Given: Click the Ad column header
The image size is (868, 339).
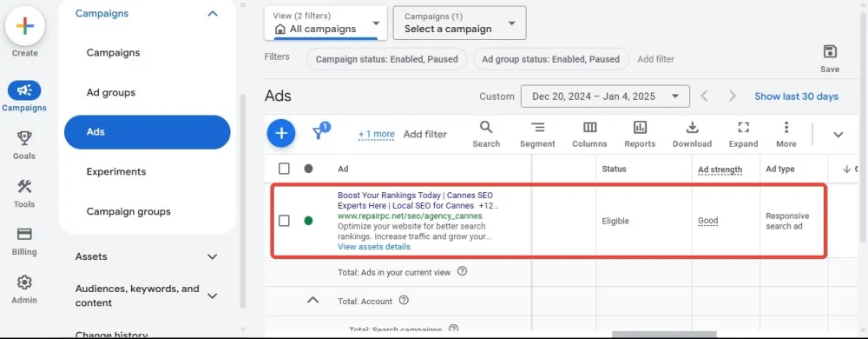Looking at the screenshot, I should 343,169.
